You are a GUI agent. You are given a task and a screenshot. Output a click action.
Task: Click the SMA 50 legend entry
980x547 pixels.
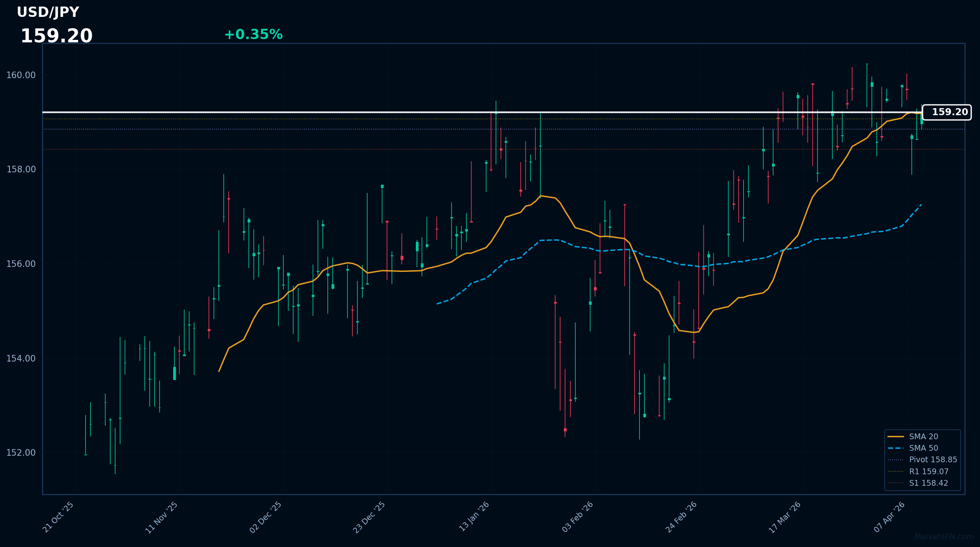click(924, 448)
